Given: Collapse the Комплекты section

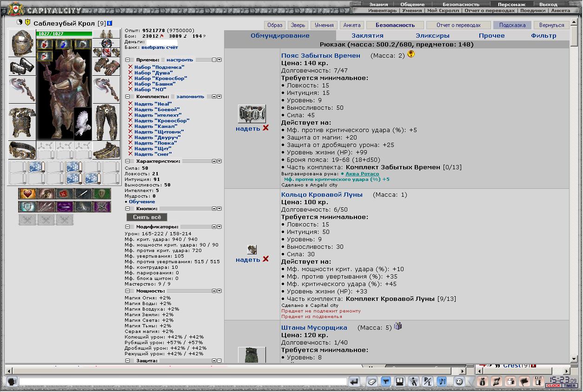Looking at the screenshot, I should (x=127, y=97).
